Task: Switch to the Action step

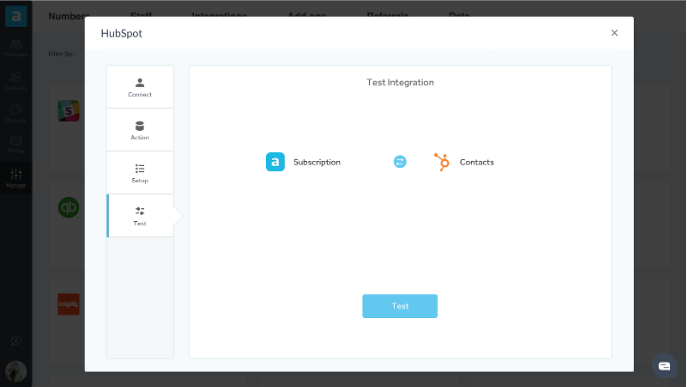Action: point(140,130)
